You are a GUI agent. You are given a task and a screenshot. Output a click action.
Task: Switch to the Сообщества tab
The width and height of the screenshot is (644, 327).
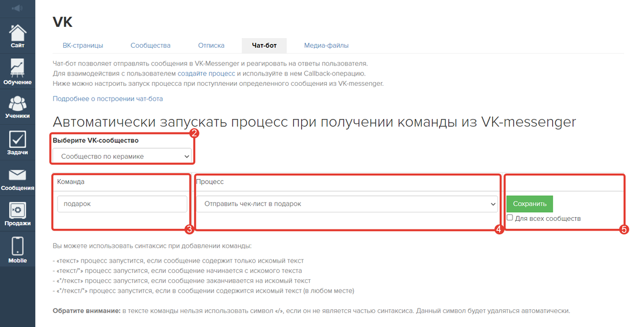coord(150,46)
